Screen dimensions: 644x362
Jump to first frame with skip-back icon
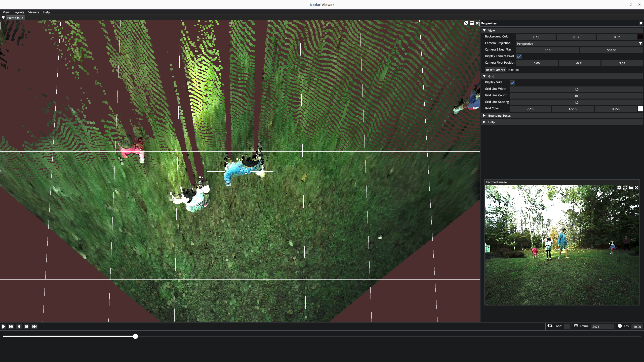click(x=11, y=326)
